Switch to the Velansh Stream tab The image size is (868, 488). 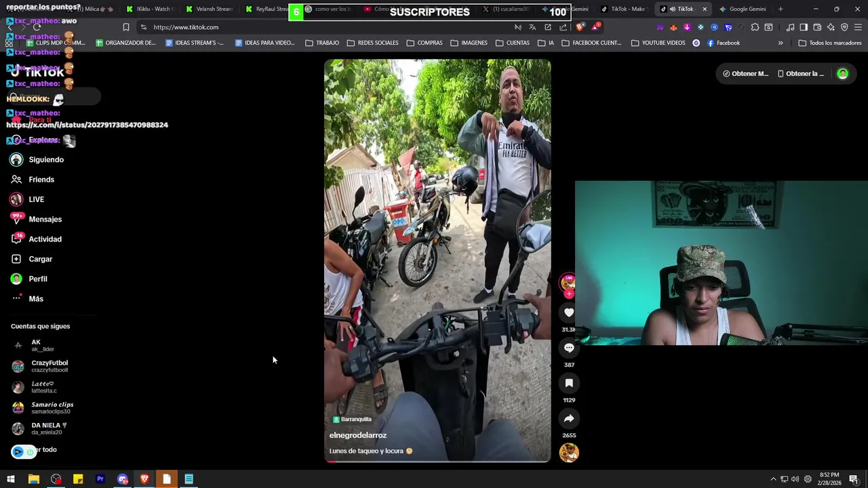click(x=209, y=9)
